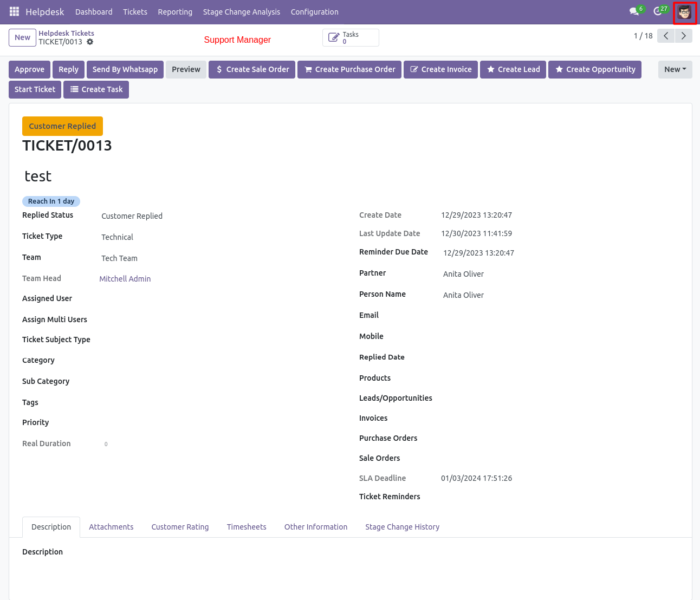Screen dimensions: 700x600
Task: Open the conversations chat icon
Action: [x=634, y=11]
